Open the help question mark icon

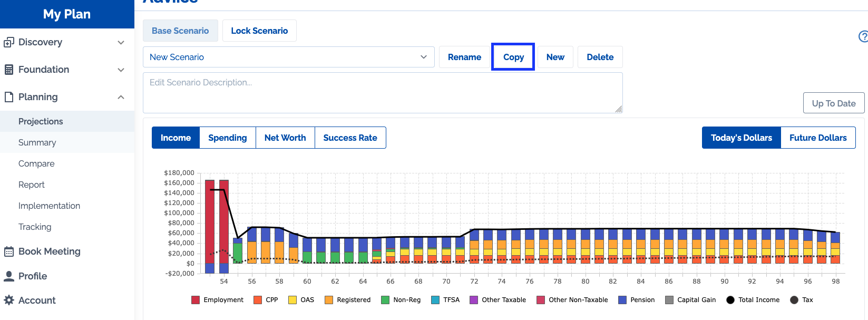pos(863,36)
